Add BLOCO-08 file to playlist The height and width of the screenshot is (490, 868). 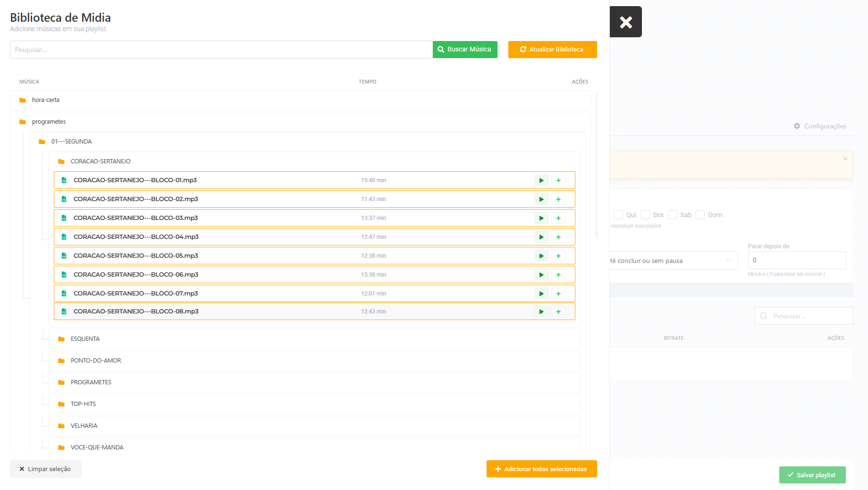click(558, 312)
